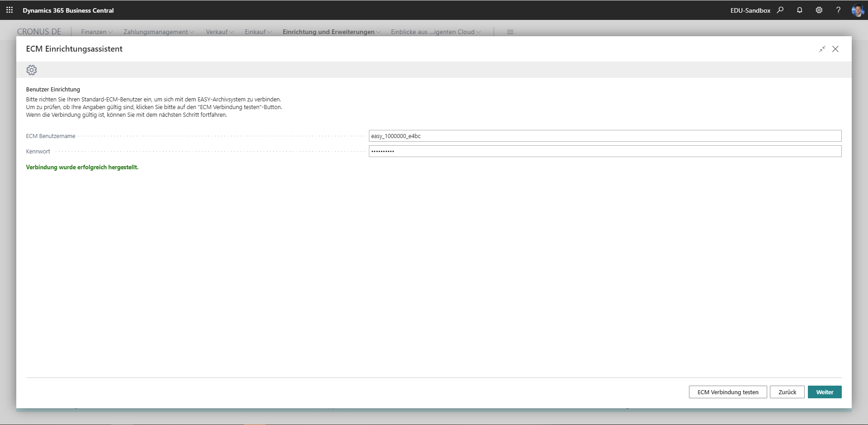Expand Einblicke aus ...igenten Cloud menu
This screenshot has width=868, height=425.
click(436, 32)
